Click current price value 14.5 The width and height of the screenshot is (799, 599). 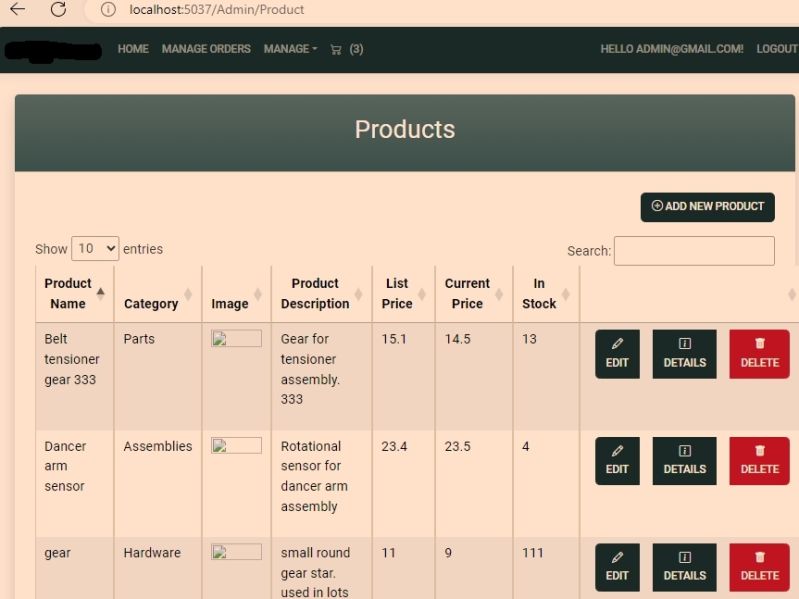458,339
